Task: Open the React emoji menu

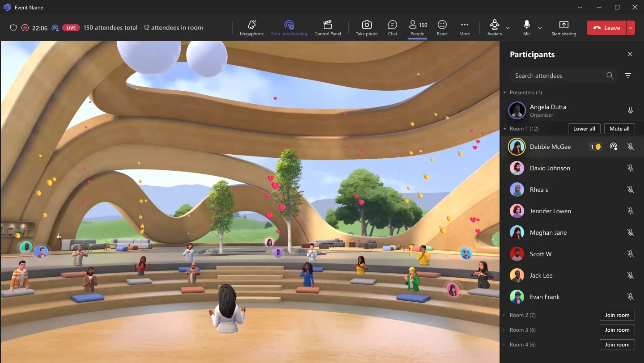Action: point(442,28)
